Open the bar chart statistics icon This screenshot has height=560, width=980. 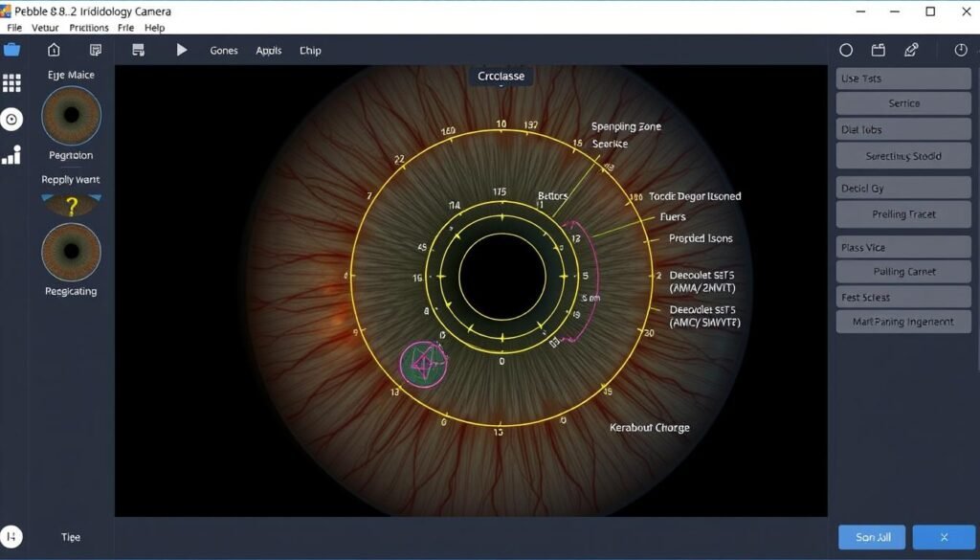[x=11, y=154]
